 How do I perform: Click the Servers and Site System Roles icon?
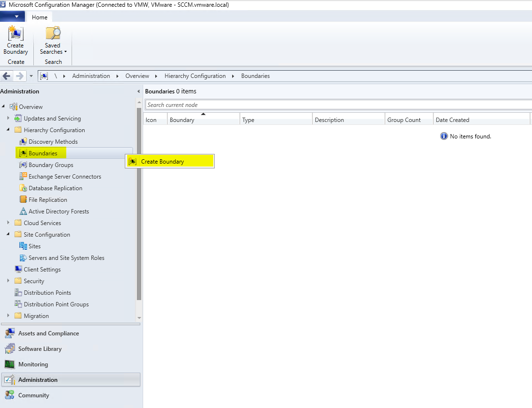[23, 258]
